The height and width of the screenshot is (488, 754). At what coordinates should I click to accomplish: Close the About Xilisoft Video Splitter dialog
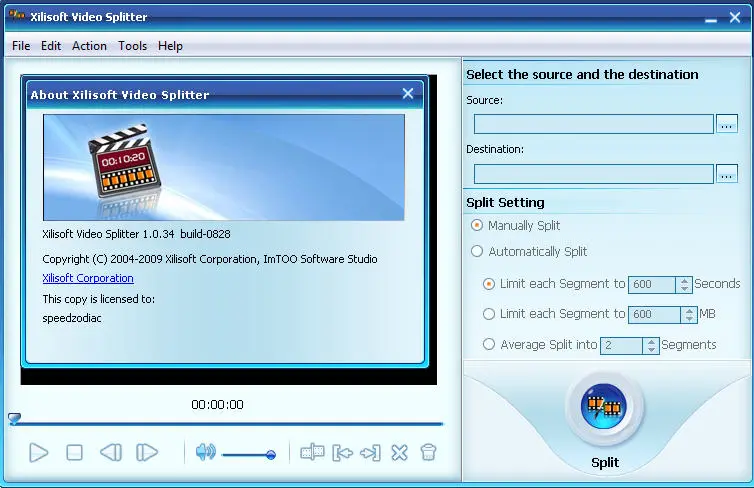[x=408, y=93]
